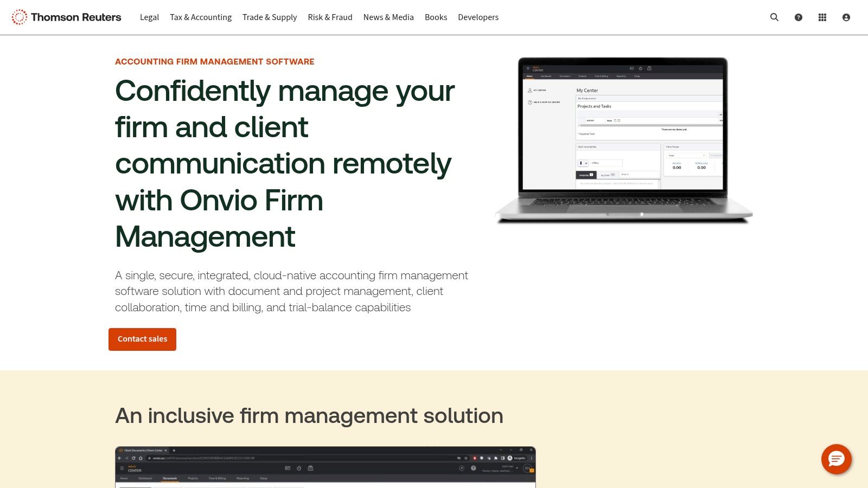Viewport: 868px width, 488px height.
Task: Open the orange chat bubble widget
Action: [836, 459]
